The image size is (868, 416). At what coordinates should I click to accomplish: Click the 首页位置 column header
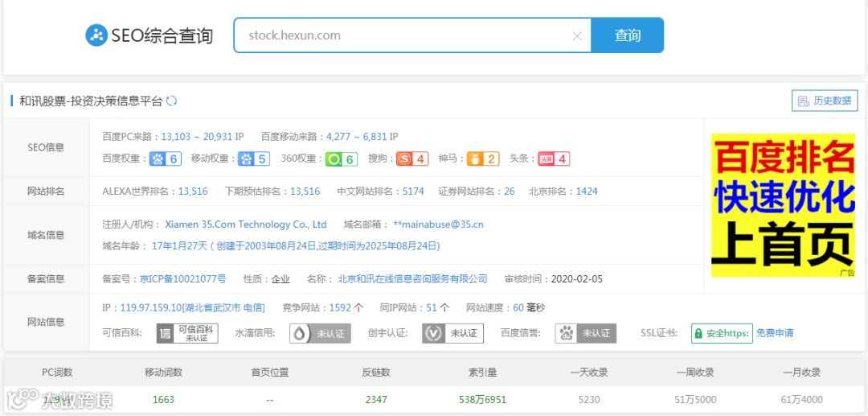click(x=269, y=373)
